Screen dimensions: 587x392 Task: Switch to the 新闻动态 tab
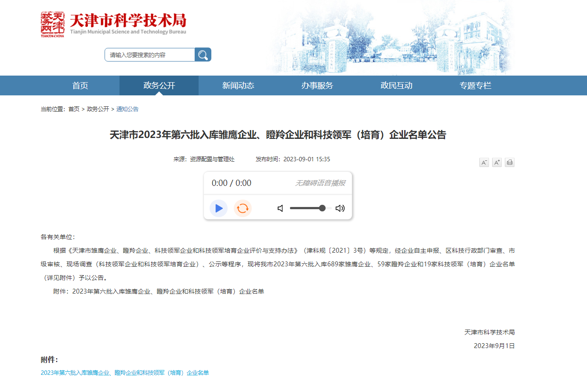click(238, 85)
